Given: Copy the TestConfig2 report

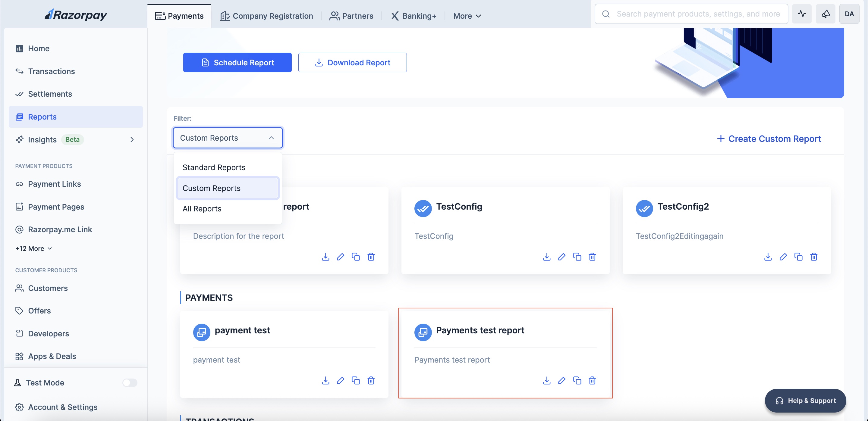Looking at the screenshot, I should pyautogui.click(x=798, y=257).
